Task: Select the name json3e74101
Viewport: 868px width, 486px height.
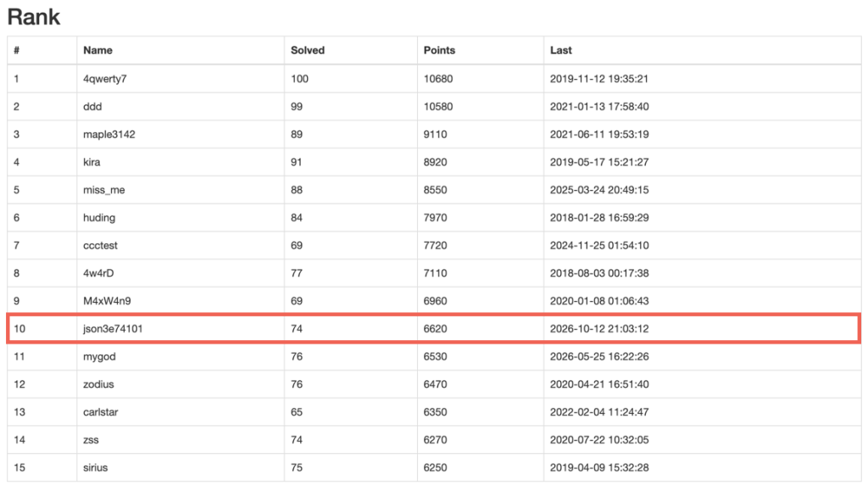Action: tap(113, 328)
